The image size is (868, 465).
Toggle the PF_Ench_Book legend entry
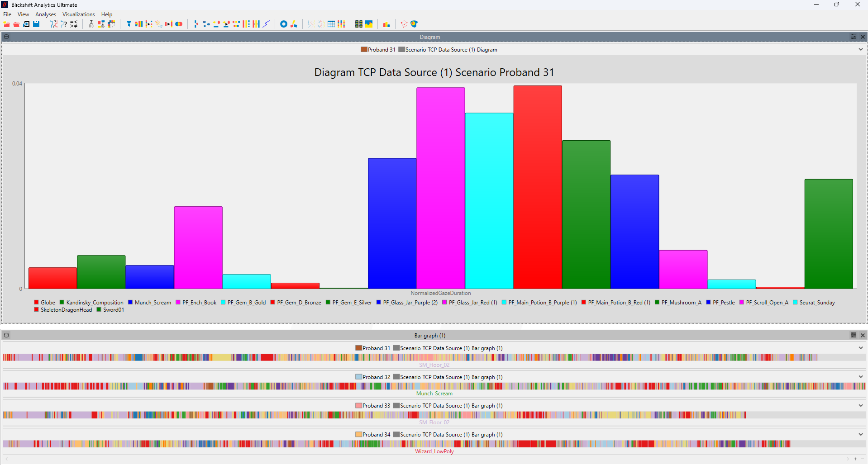tap(199, 303)
